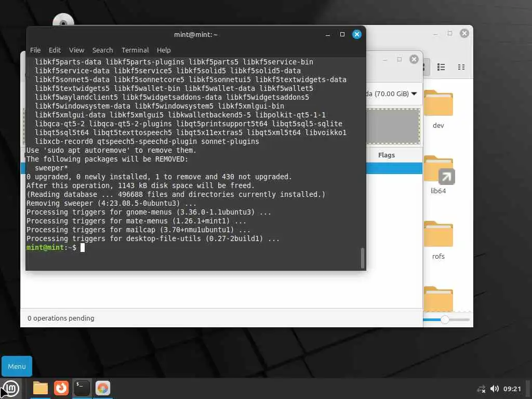Open the network status tray icon
The image size is (532, 399).
pos(481,389)
